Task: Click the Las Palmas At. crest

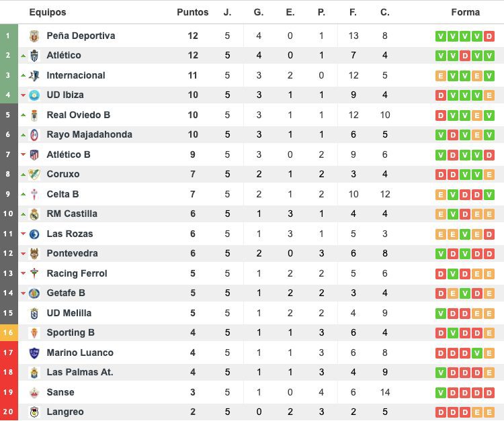Action: pos(34,373)
